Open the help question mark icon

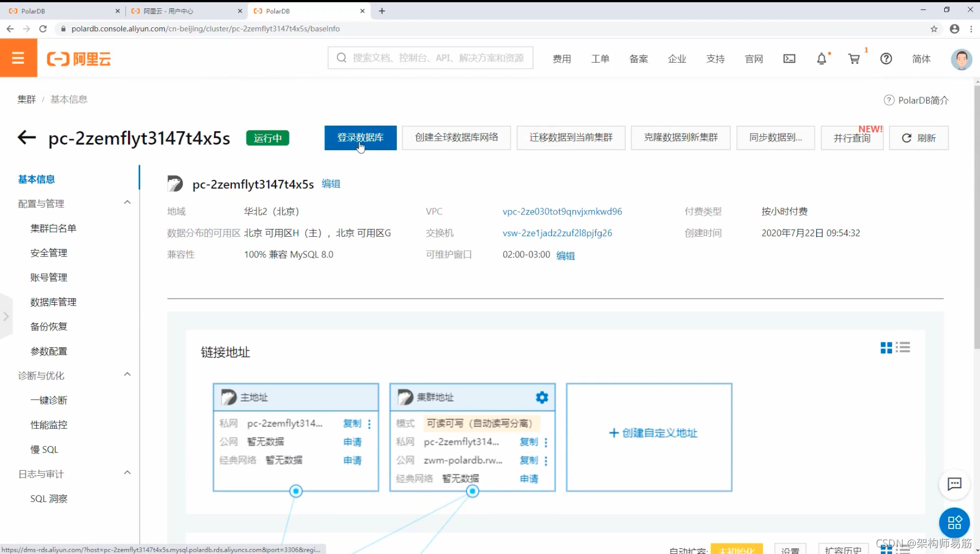886,59
